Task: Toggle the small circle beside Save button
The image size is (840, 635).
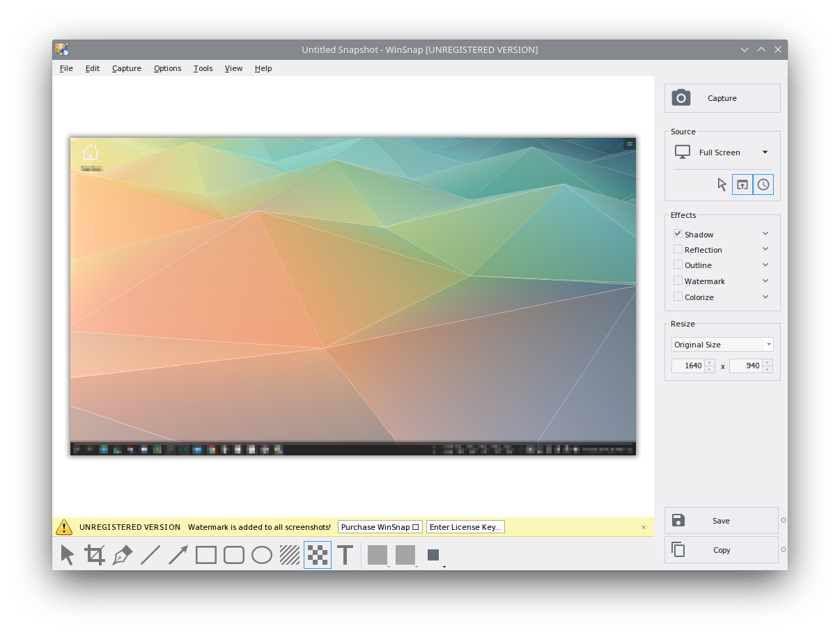Action: click(784, 520)
